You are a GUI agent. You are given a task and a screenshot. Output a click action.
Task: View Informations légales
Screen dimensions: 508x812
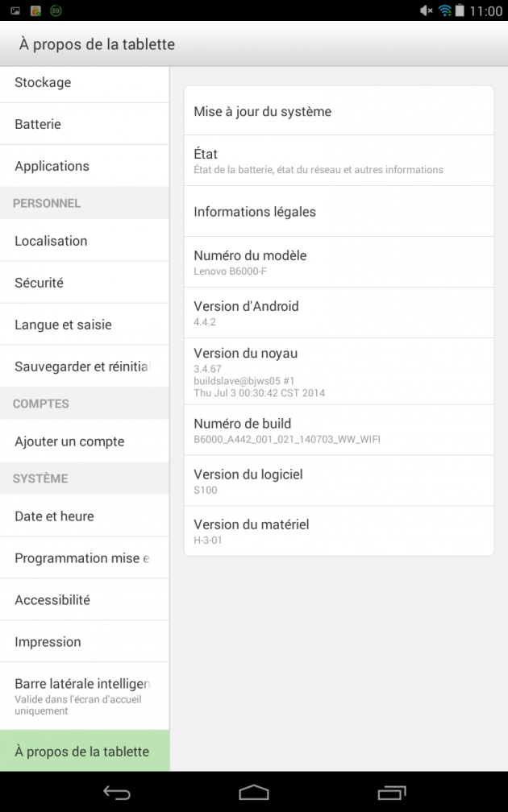pos(339,211)
